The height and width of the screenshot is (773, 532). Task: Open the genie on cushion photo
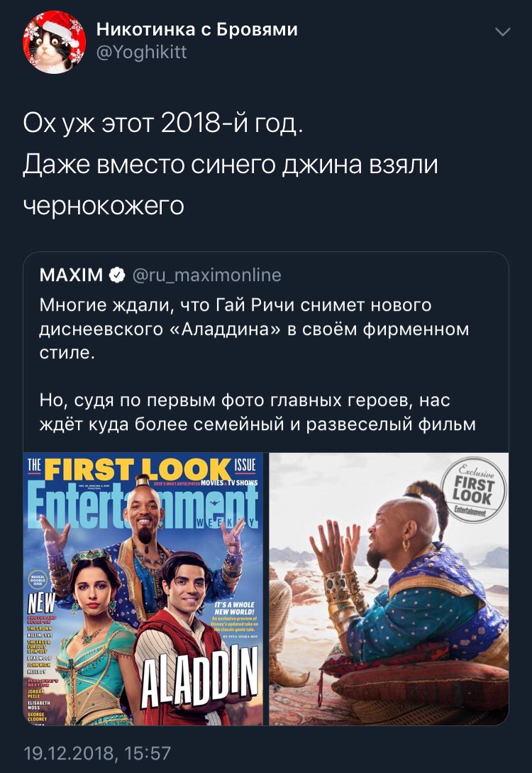[x=389, y=589]
